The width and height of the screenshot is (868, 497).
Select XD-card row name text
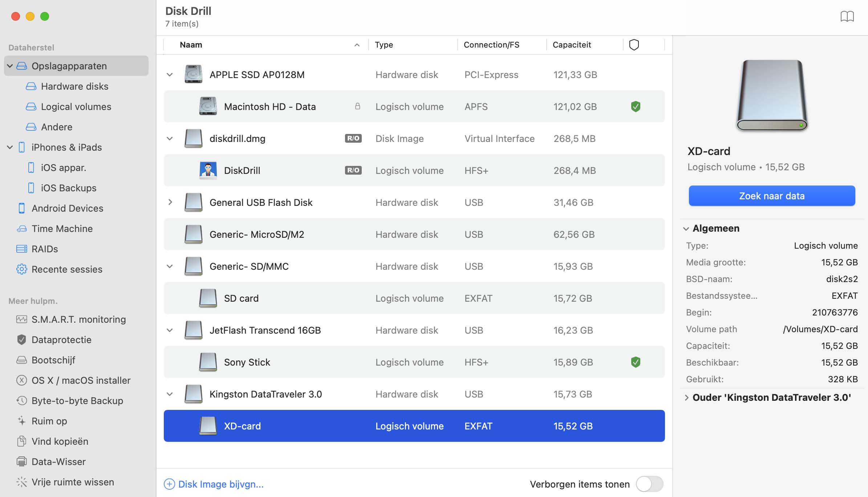(242, 426)
